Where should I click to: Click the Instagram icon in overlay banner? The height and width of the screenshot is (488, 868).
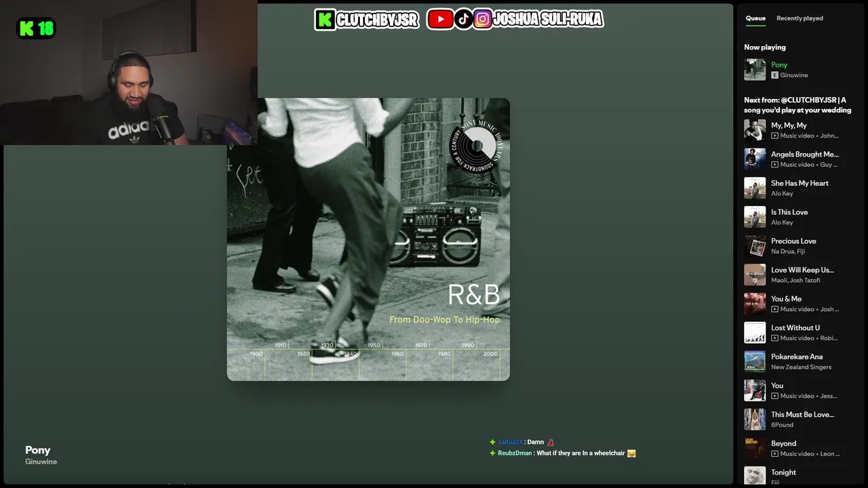point(482,19)
